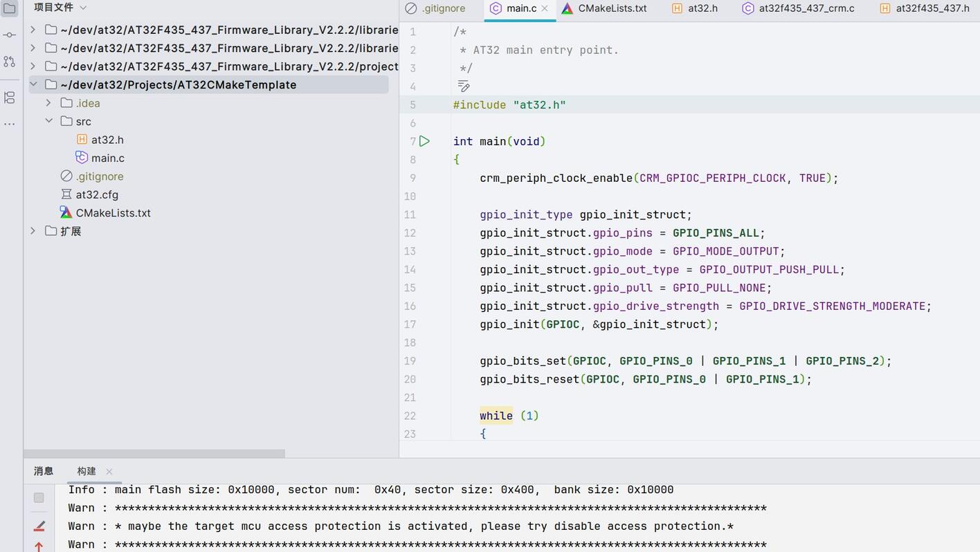Expand the 扩展 node
Image resolution: width=980 pixels, height=552 pixels.
(x=33, y=231)
